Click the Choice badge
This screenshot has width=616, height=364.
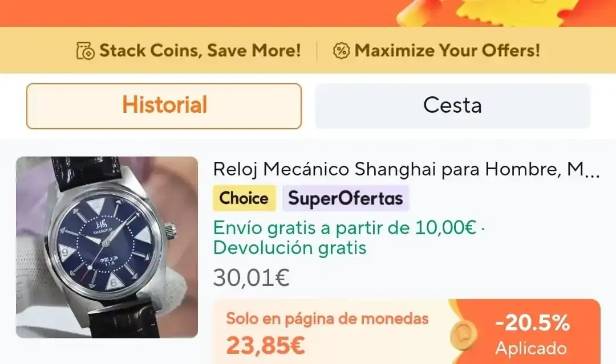tap(244, 198)
